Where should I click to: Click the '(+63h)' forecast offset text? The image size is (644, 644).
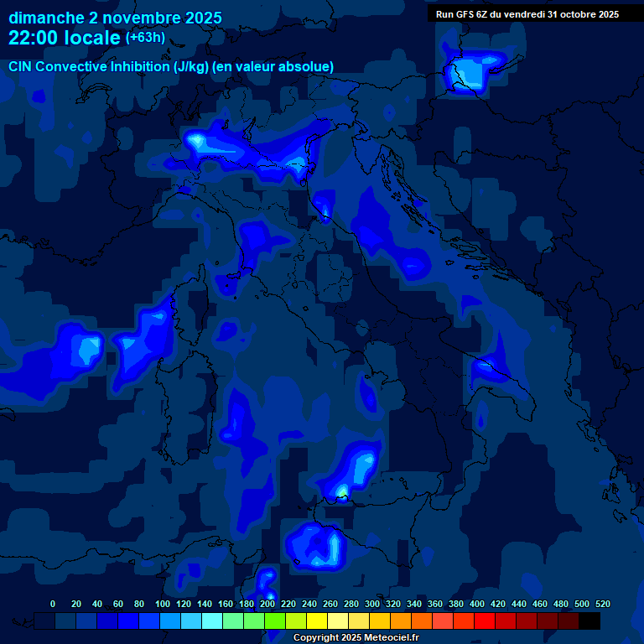[x=145, y=38]
